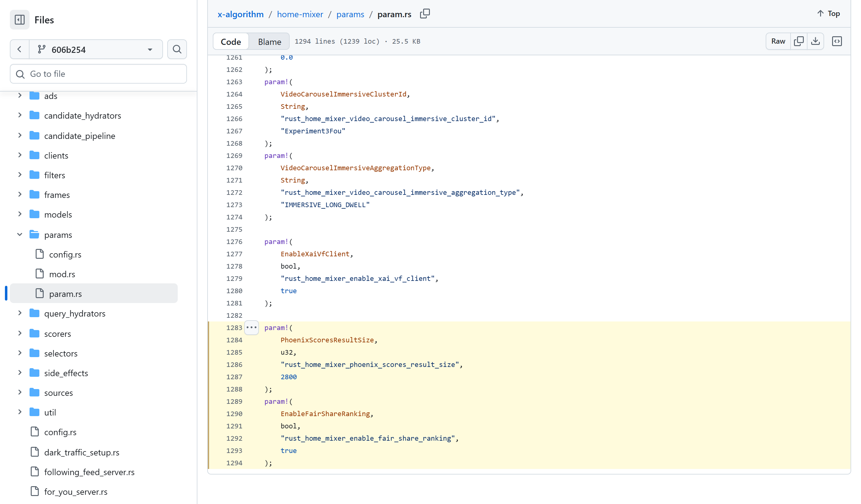Go back with the left arrow button

pos(19,49)
